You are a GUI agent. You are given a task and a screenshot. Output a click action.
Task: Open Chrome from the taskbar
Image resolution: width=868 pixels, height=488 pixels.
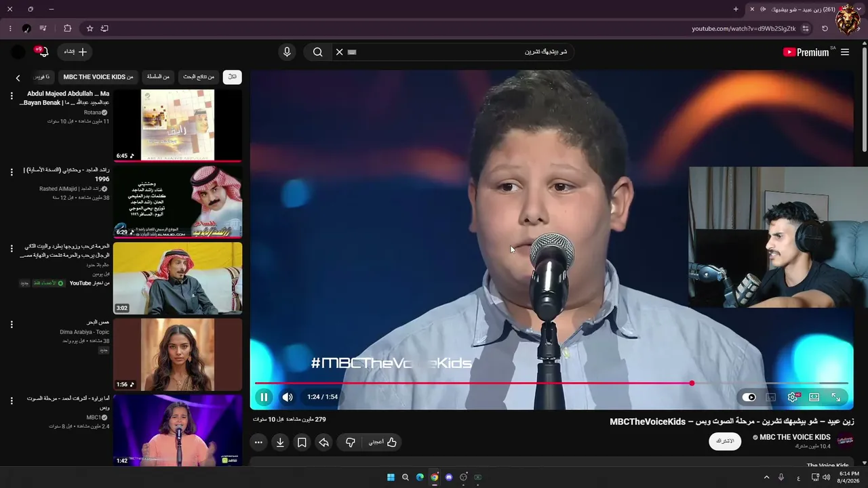pos(434,477)
